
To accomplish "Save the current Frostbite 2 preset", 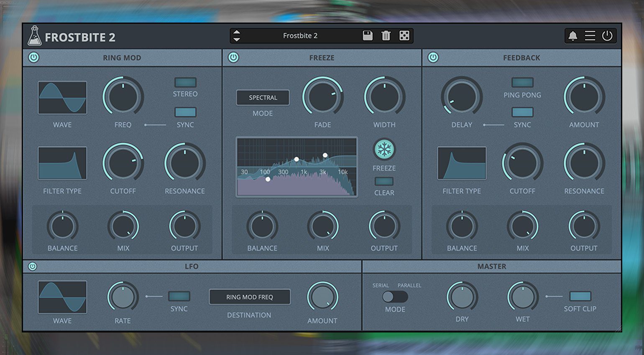I will click(368, 35).
